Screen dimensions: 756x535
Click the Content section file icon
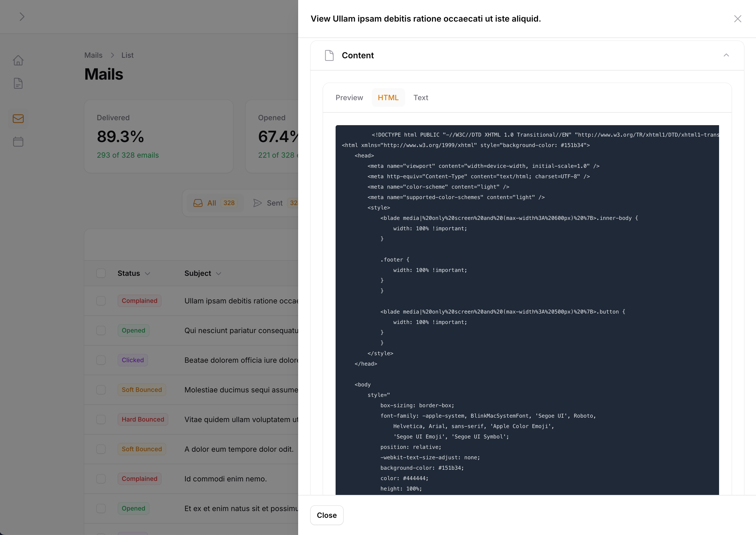point(329,55)
